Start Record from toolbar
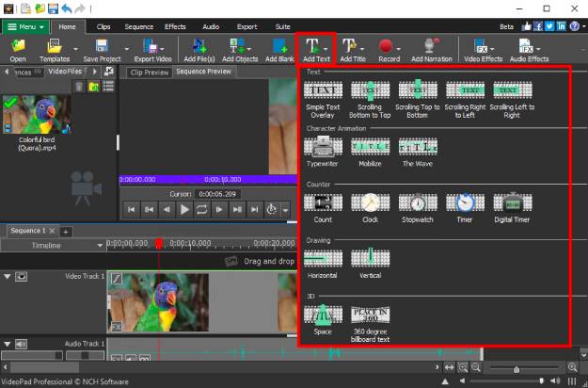Image resolution: width=588 pixels, height=388 pixels. 389,50
